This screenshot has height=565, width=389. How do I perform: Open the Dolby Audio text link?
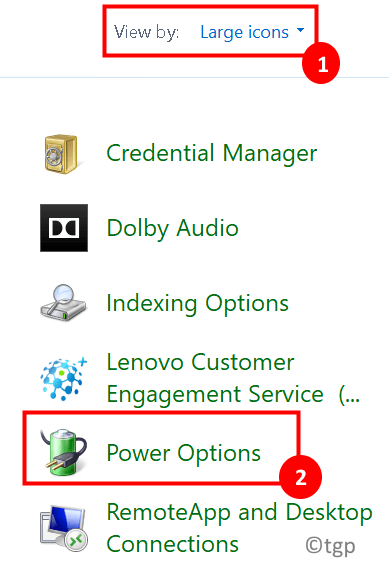[x=173, y=228]
